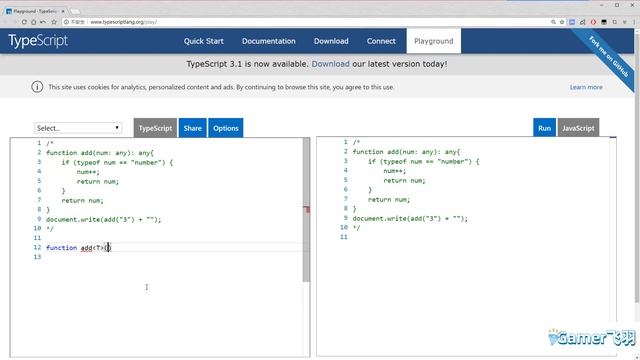Close the Playground browser tab
This screenshot has height=360, width=640.
pos(63,11)
